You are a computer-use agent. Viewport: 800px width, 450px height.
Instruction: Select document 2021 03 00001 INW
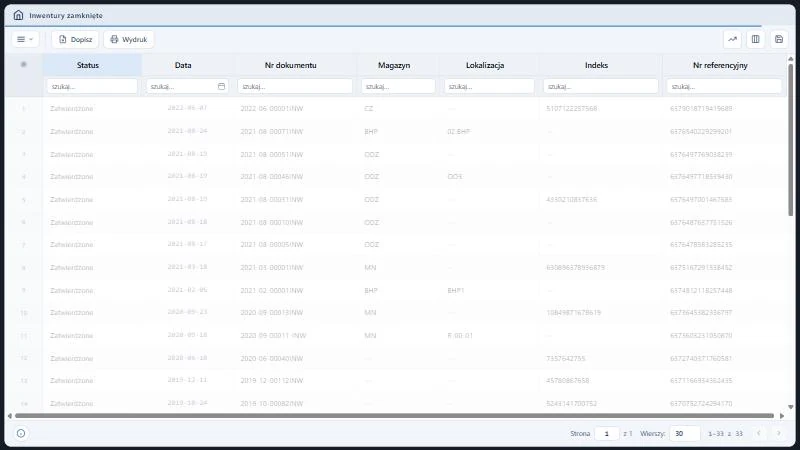(271, 267)
